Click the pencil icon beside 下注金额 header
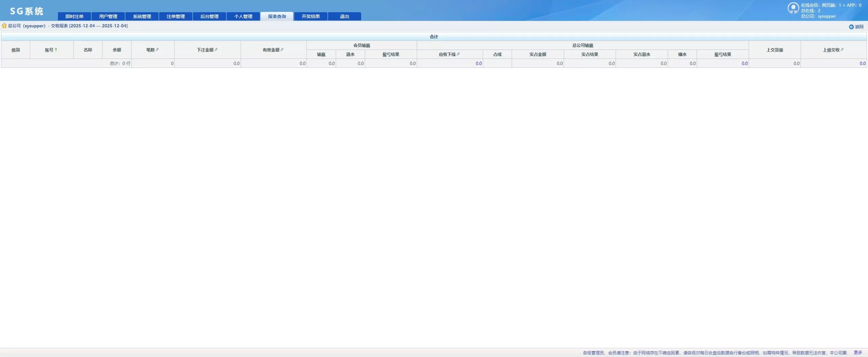This screenshot has height=357, width=868. pyautogui.click(x=216, y=49)
